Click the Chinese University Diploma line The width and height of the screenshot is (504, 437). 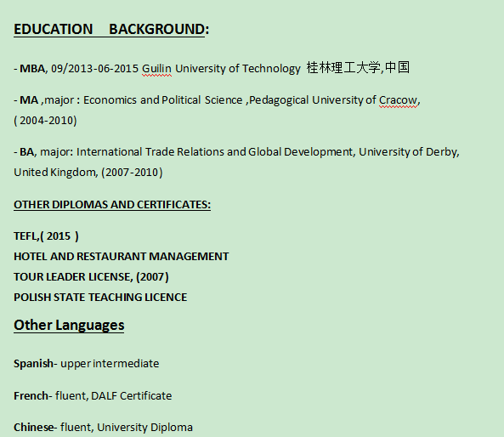coord(103,428)
